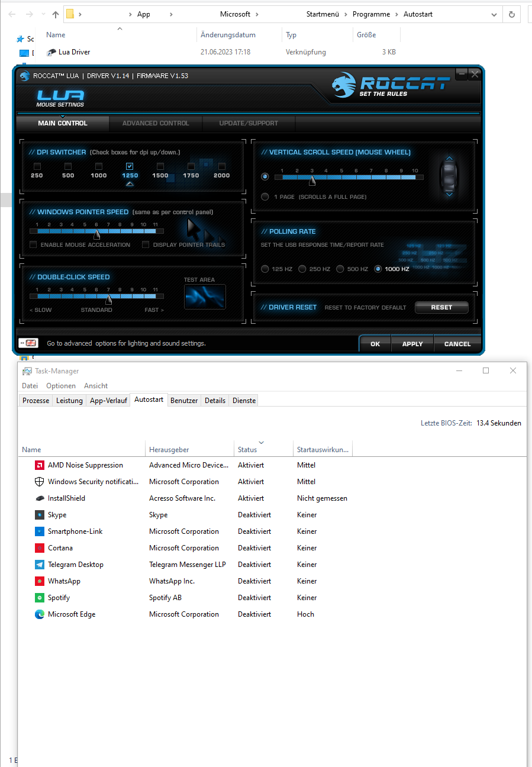Expand chevron after Startmenü in address bar
The image size is (532, 767).
(x=346, y=14)
